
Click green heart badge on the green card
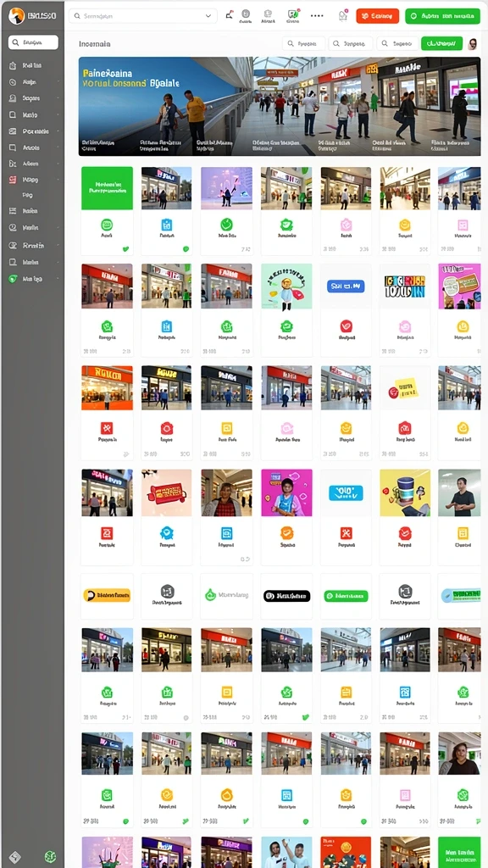[125, 249]
